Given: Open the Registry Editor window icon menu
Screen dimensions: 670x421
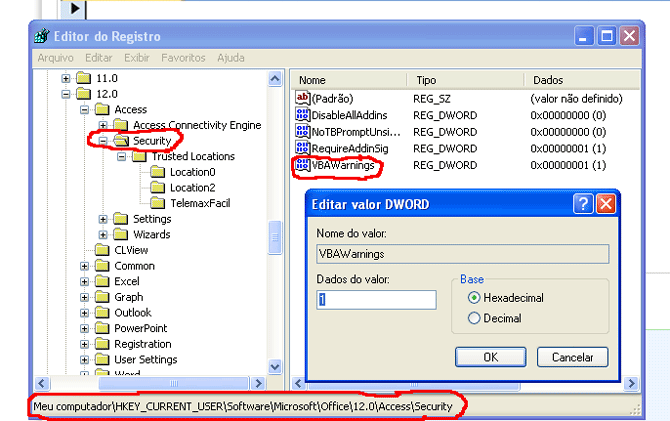Looking at the screenshot, I should 41,36.
